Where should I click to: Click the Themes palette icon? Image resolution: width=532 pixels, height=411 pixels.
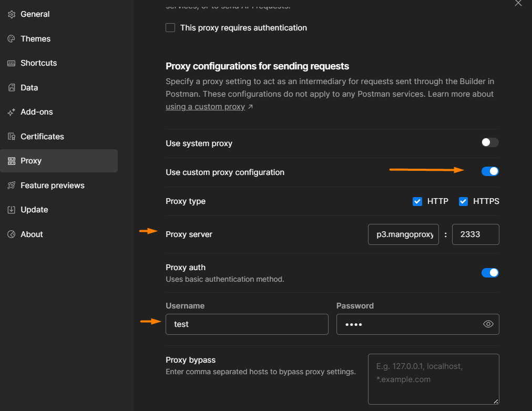coord(12,39)
